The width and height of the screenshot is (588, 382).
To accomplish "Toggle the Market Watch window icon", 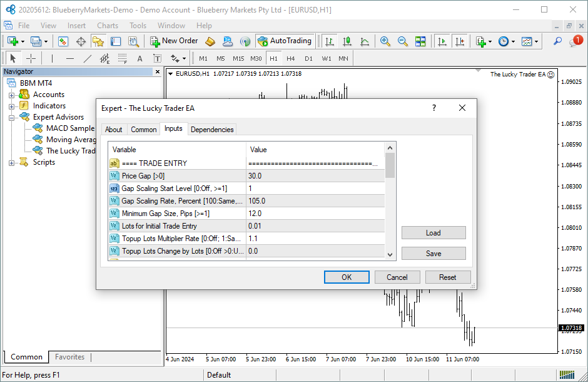I will (x=63, y=41).
